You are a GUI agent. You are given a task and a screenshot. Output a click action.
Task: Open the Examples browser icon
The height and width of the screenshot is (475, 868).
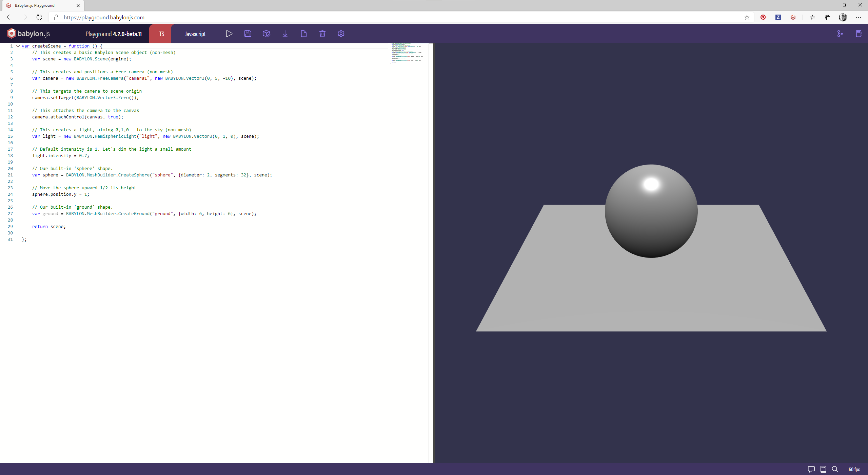click(x=859, y=34)
